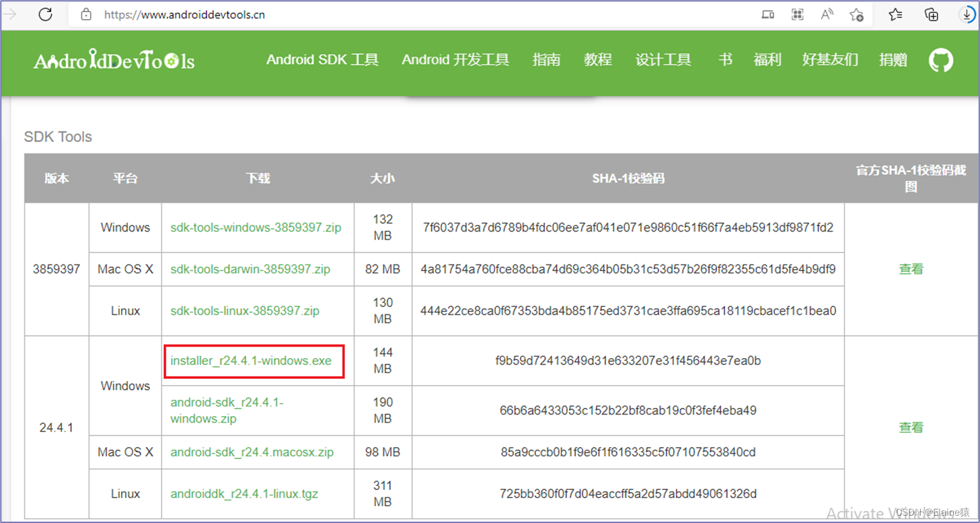Download sdk-tools-linux-3859397.zip
Screen dimensions: 980x523
tap(245, 311)
